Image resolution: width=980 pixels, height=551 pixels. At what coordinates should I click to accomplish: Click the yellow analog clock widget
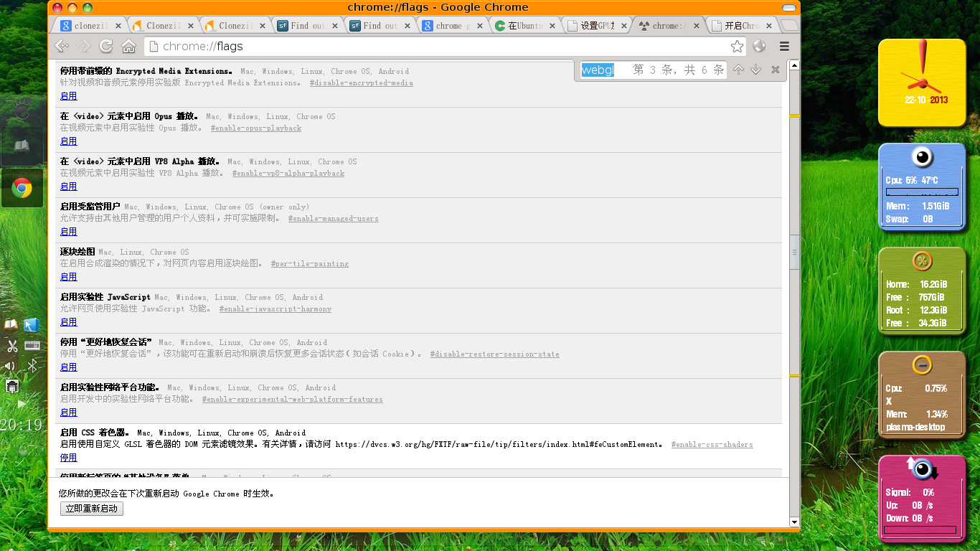click(922, 83)
